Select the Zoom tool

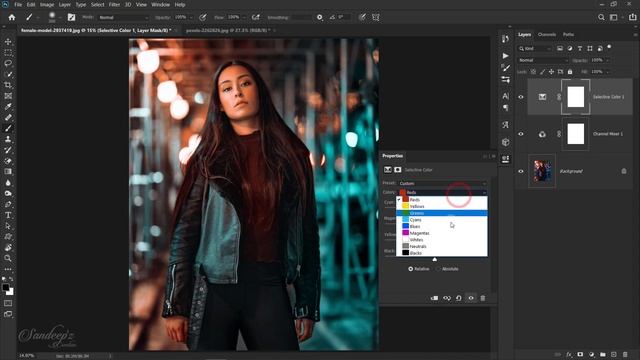point(8,258)
